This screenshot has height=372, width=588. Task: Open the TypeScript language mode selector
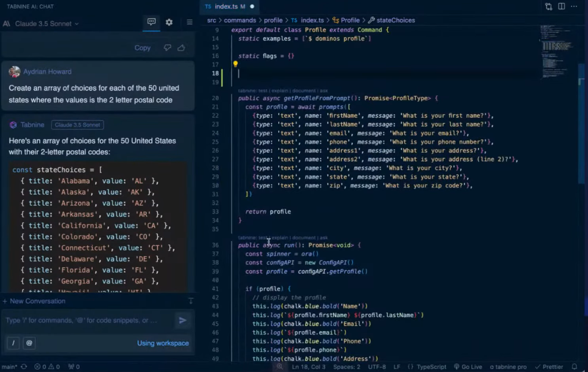coord(431,367)
